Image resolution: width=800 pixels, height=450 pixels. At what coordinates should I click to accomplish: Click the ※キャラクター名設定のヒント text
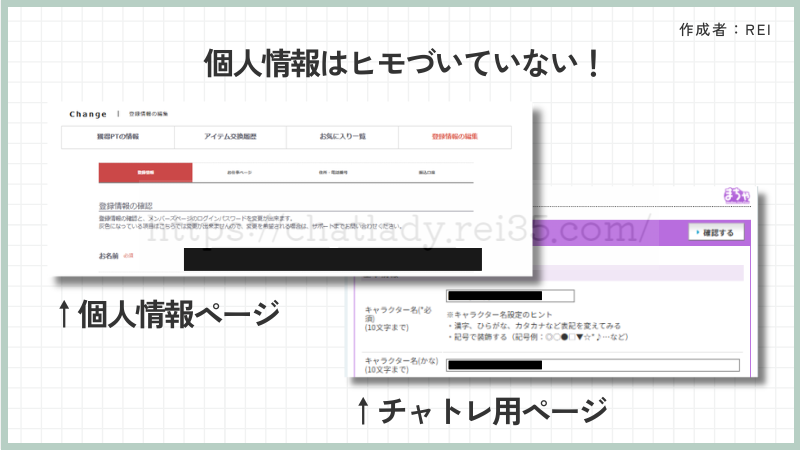[499, 315]
